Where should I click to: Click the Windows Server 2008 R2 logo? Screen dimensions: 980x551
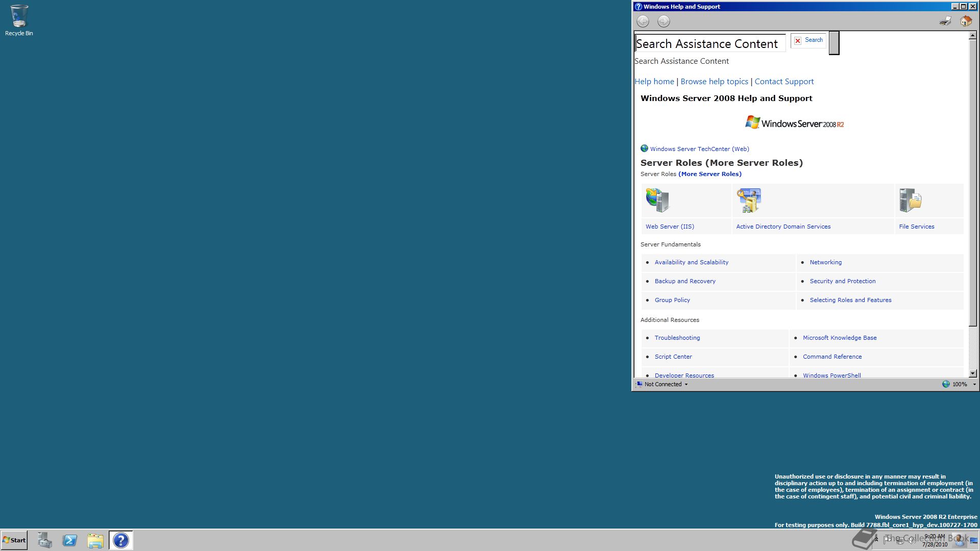tap(794, 123)
